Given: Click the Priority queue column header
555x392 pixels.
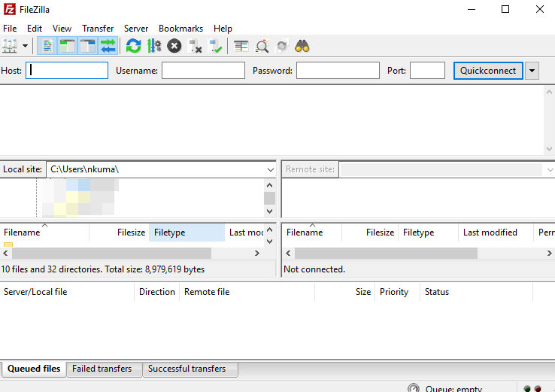Looking at the screenshot, I should click(398, 292).
